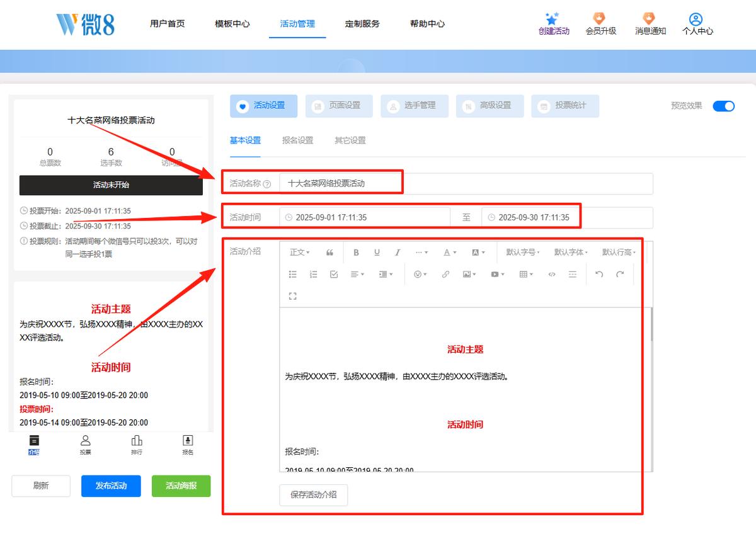
Task: Insert a hyperlink in the editor
Action: pyautogui.click(x=445, y=274)
